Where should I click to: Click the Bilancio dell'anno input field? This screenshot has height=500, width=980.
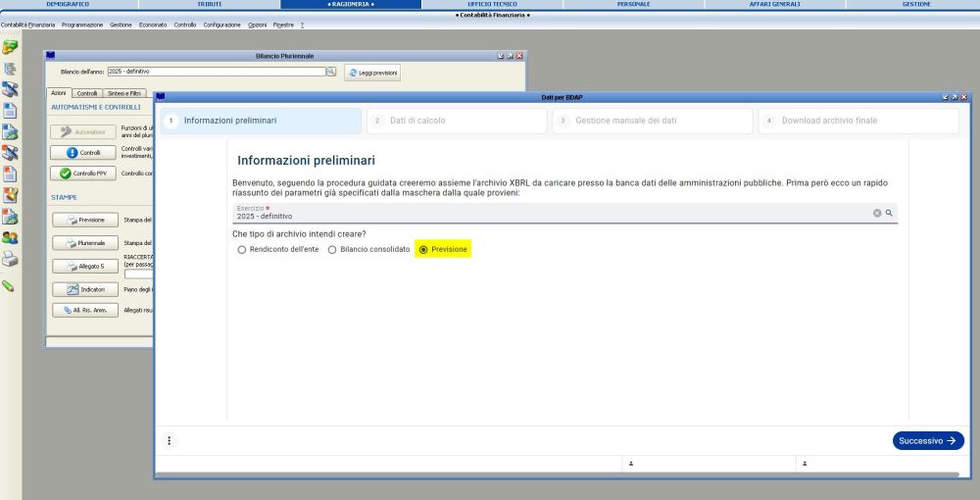pos(217,72)
